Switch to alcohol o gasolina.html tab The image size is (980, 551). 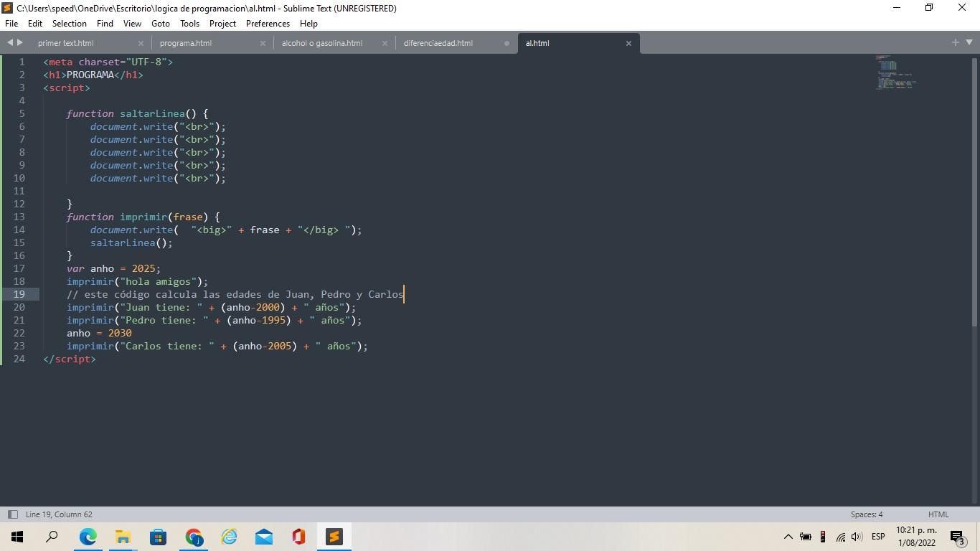tap(322, 43)
